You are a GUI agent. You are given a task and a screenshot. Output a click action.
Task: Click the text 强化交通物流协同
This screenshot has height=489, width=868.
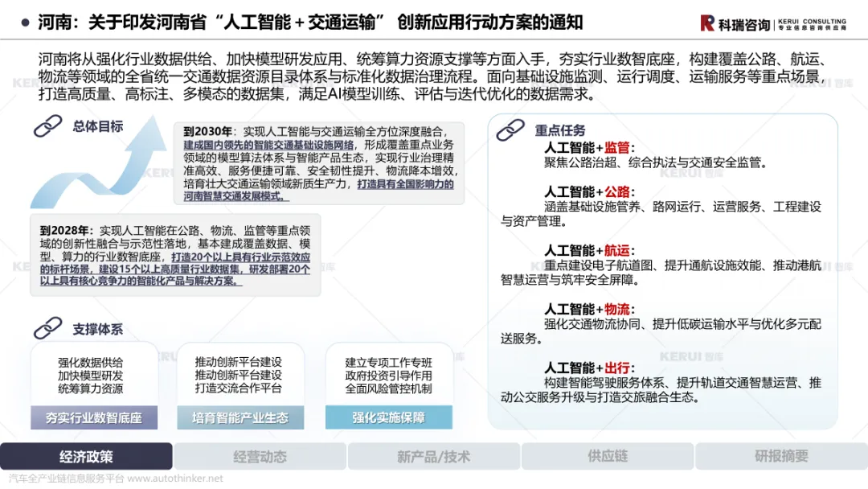coord(592,324)
